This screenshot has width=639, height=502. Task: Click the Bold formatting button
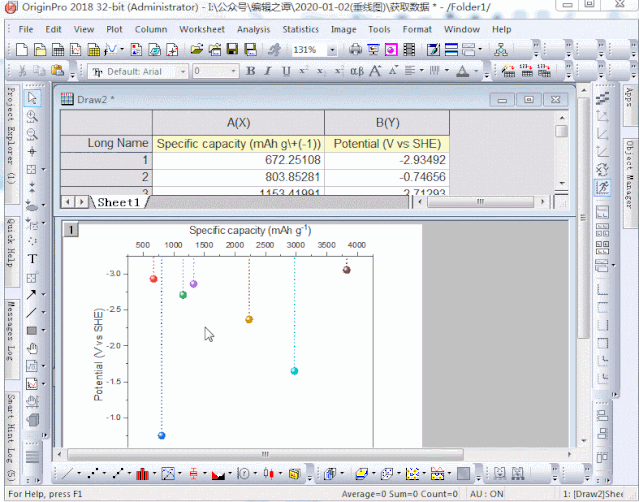point(251,71)
